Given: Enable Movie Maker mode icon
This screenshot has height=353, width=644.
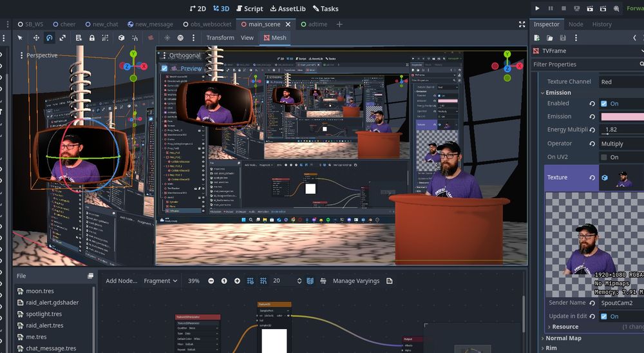Looking at the screenshot, I should click(x=616, y=8).
